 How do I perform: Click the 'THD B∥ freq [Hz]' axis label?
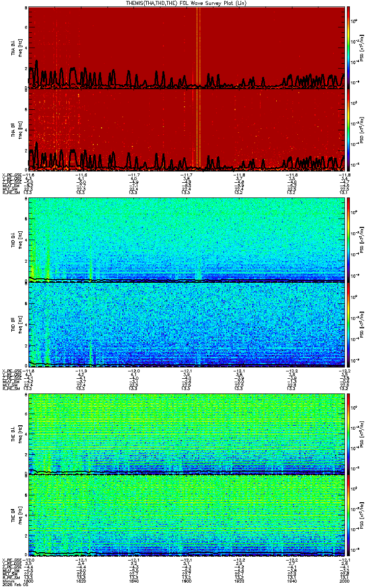tap(16, 324)
